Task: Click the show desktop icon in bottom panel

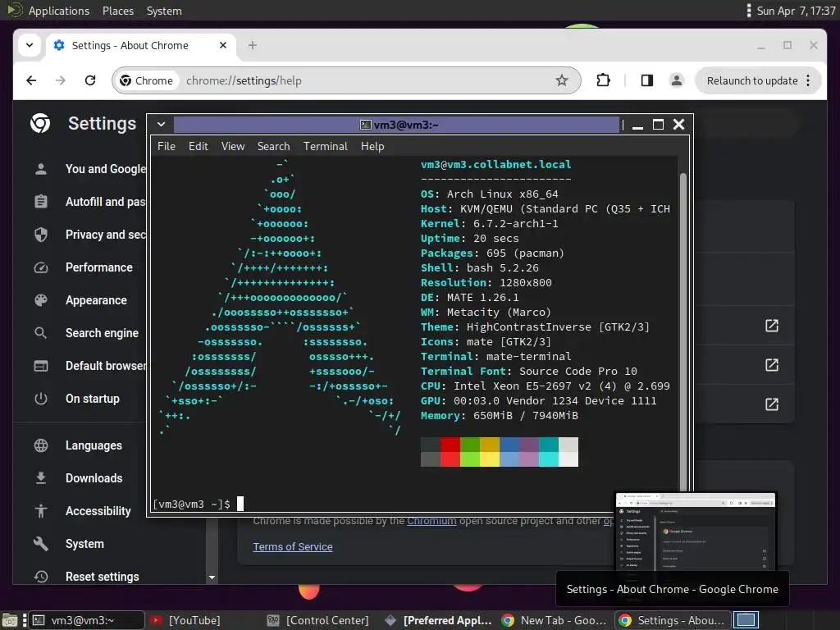Action: 10,620
